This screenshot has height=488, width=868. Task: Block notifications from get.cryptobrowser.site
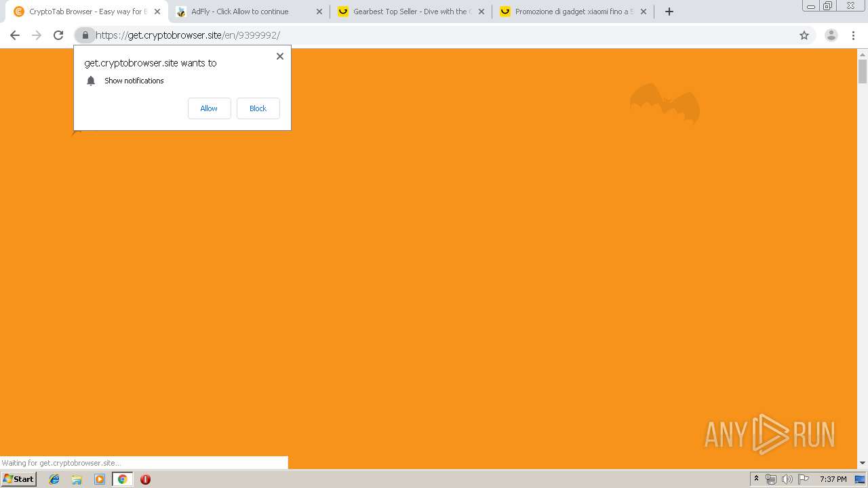(x=258, y=108)
